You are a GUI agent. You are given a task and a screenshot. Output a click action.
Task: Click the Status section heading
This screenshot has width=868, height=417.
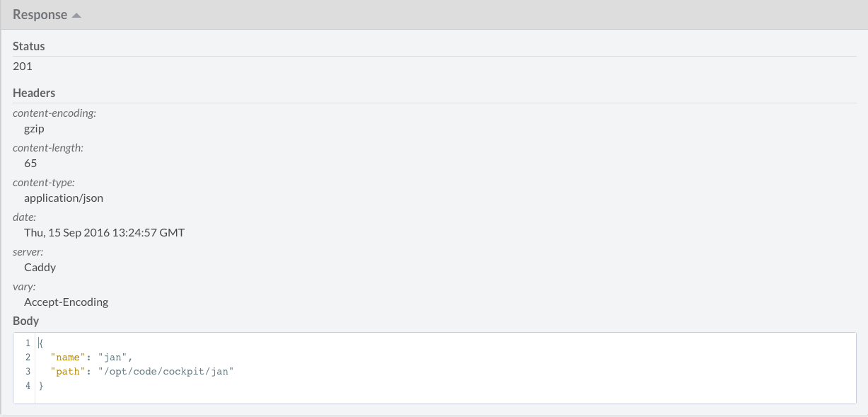29,46
